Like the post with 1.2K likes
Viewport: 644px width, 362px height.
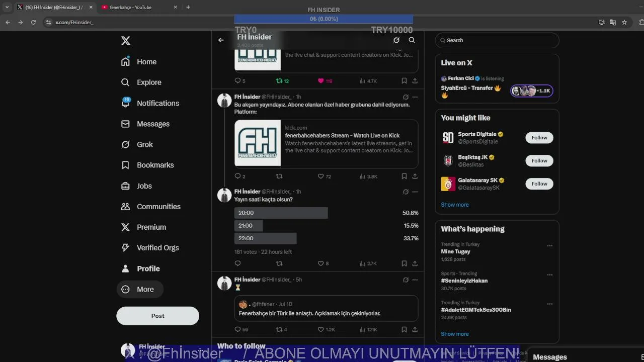click(x=327, y=330)
